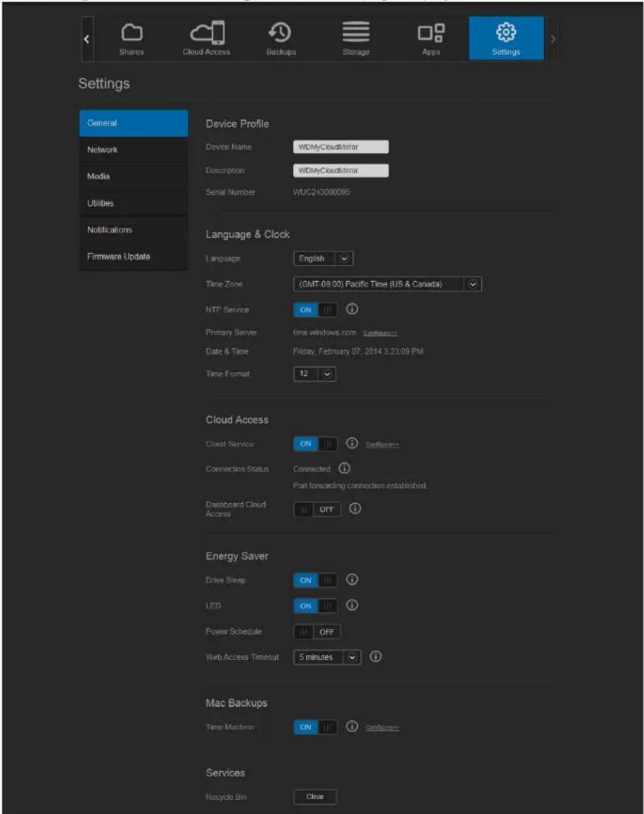Select Media in settings sidebar

(134, 176)
